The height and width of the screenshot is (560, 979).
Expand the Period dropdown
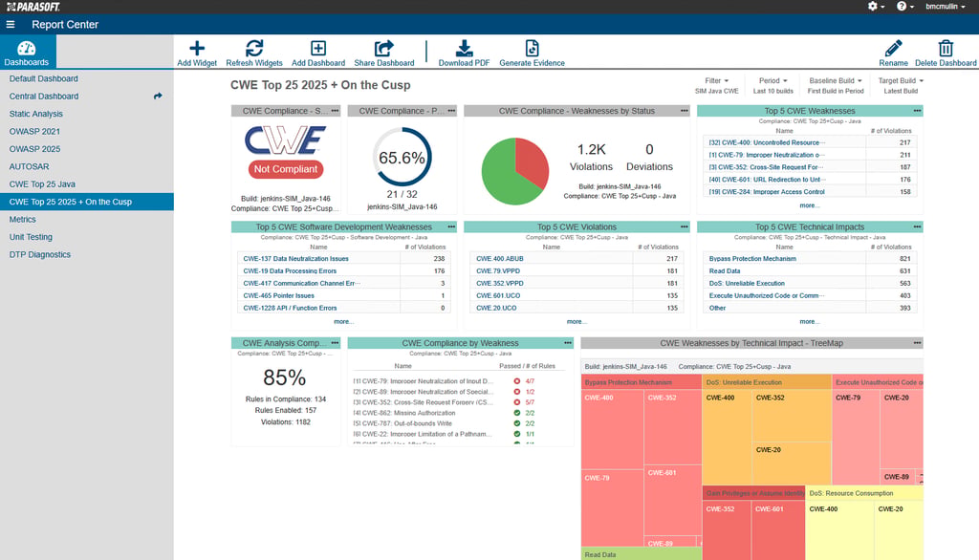772,80
